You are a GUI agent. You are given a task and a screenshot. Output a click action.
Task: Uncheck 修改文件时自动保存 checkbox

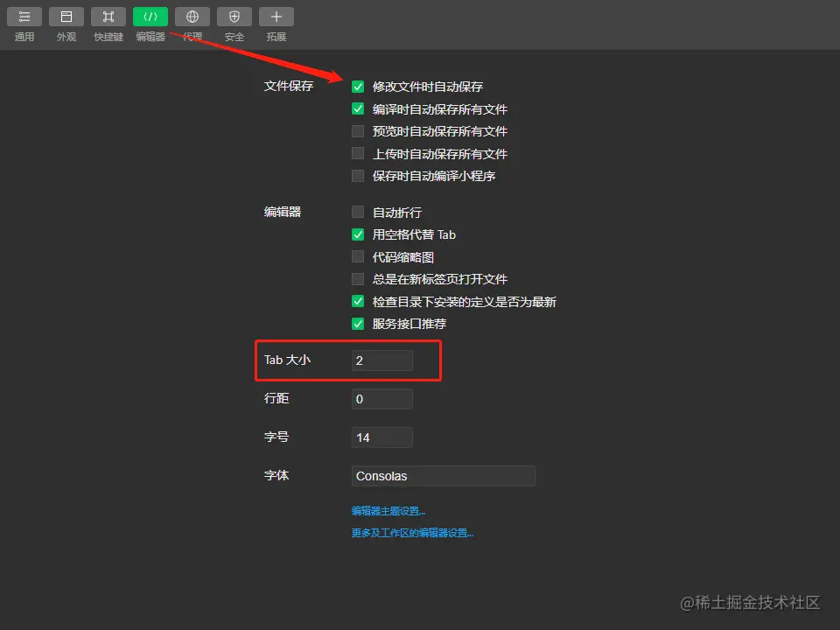tap(358, 87)
